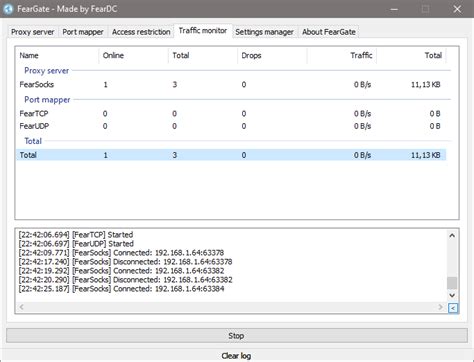474x362 pixels.
Task: Click the Total group header
Action: (33, 141)
